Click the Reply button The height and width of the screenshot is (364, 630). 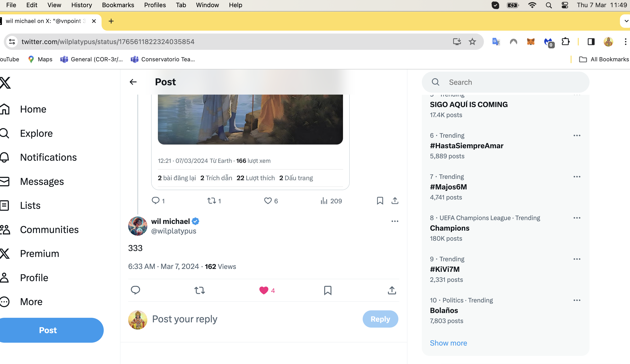click(380, 319)
